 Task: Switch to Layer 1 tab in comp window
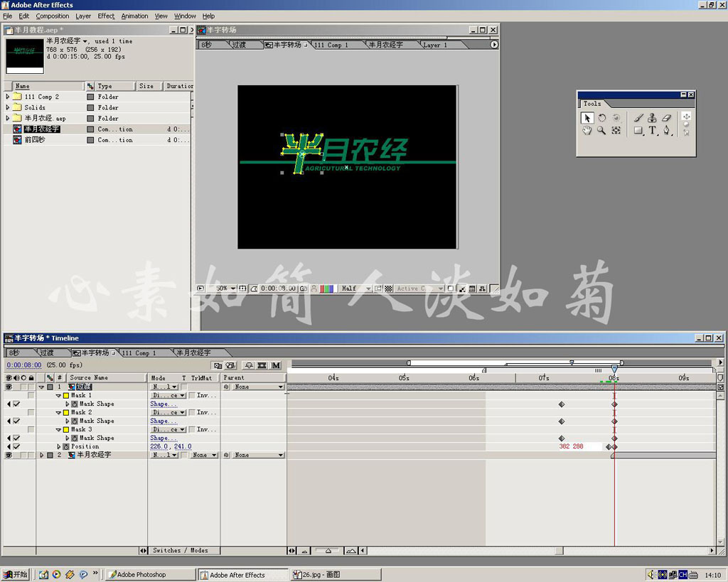435,45
